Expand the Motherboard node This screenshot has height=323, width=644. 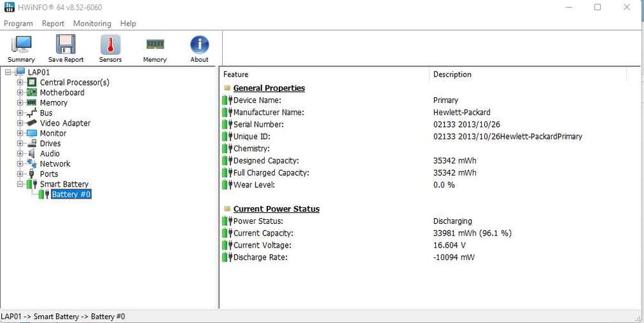click(x=20, y=93)
